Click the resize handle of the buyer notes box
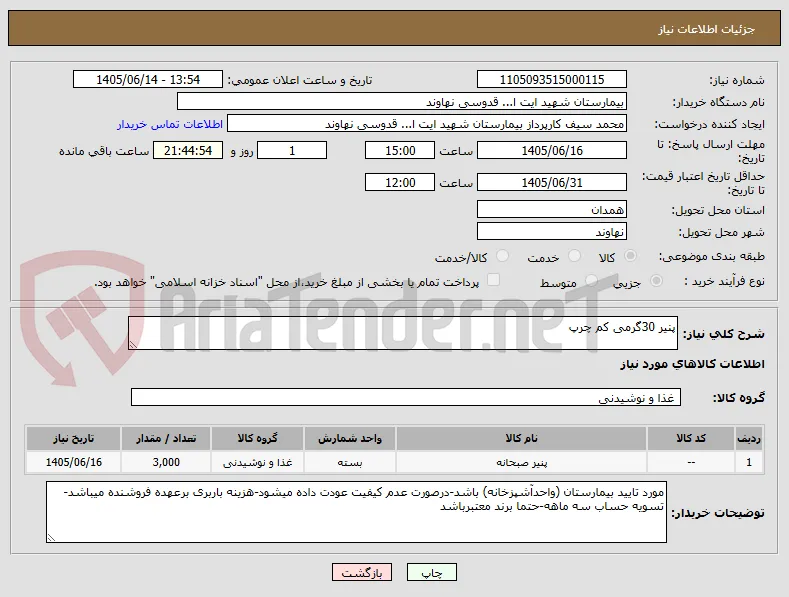 (51, 538)
